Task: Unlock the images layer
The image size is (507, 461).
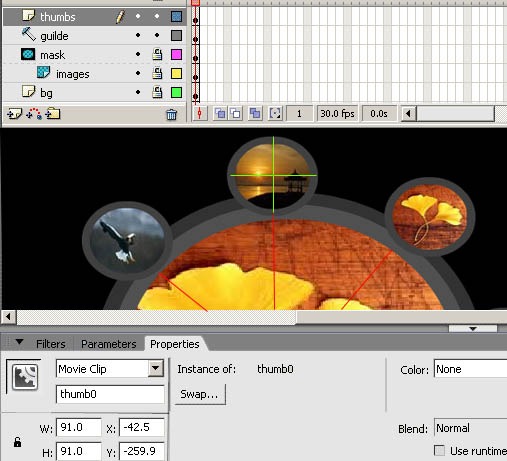Action: 157,73
